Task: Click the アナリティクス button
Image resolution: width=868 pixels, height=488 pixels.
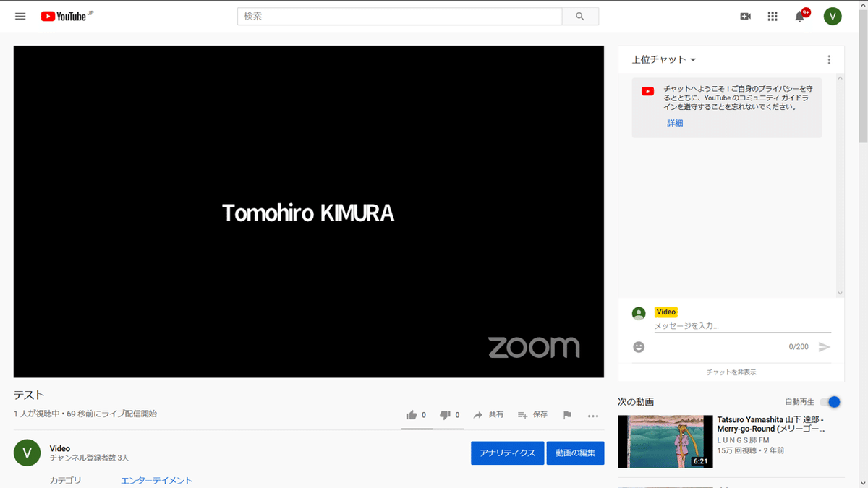Action: [x=507, y=453]
